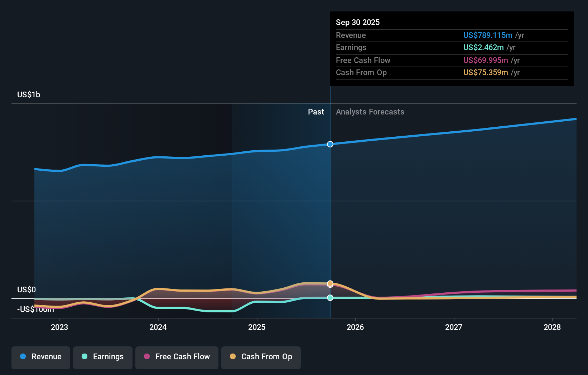Select the Revenue data point marker on chart
The height and width of the screenshot is (375, 588).
pyautogui.click(x=330, y=144)
